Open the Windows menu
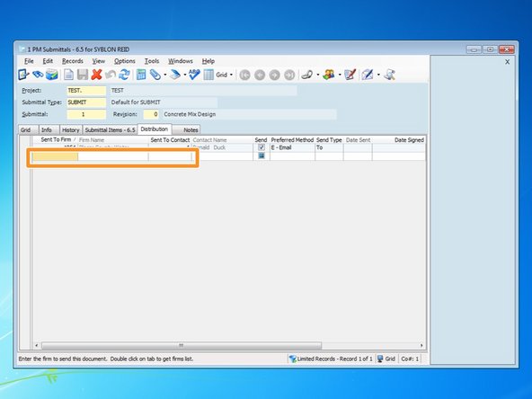This screenshot has height=399, width=532. pos(181,61)
